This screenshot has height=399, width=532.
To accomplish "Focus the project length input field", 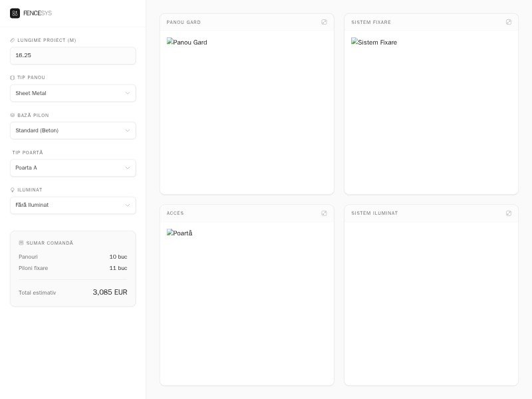I will point(73,56).
